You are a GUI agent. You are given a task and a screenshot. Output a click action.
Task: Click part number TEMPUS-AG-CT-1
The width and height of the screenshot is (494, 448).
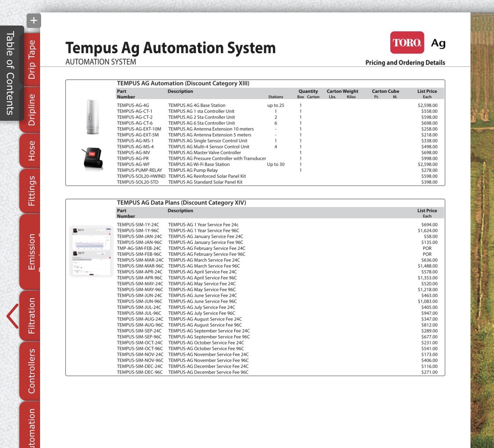tap(134, 111)
